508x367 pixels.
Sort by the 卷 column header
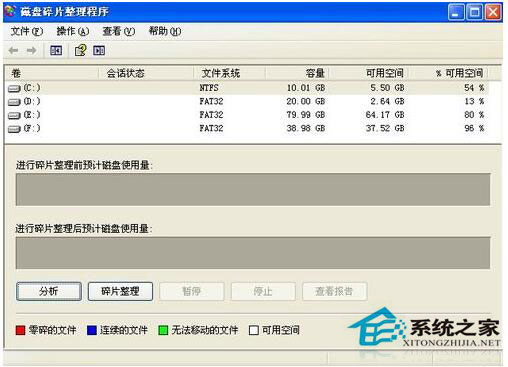tap(52, 73)
